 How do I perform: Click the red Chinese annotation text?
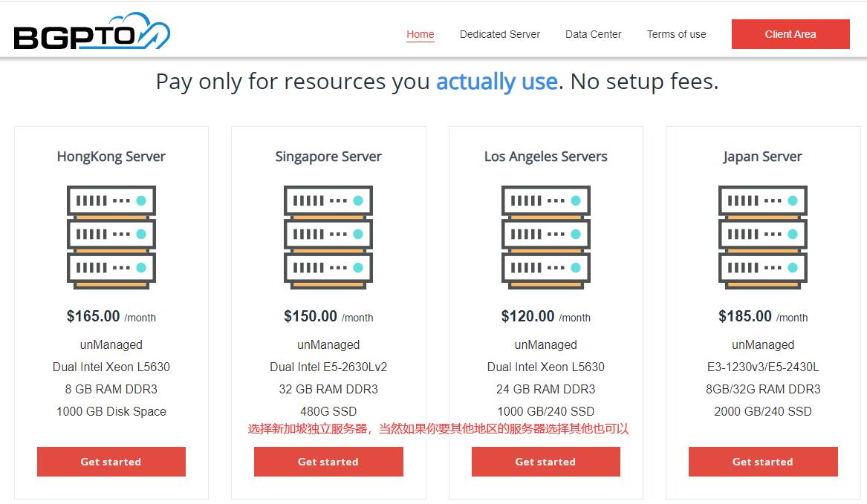(438, 429)
